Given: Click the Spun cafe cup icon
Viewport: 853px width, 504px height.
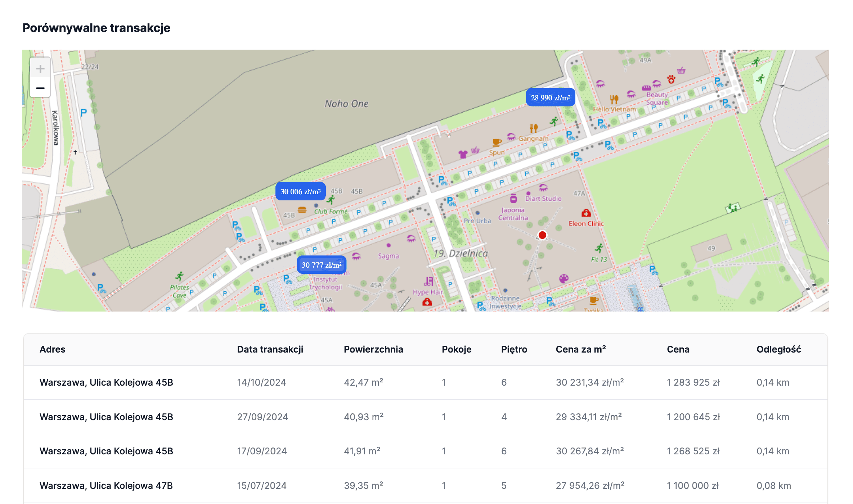Looking at the screenshot, I should (x=497, y=142).
